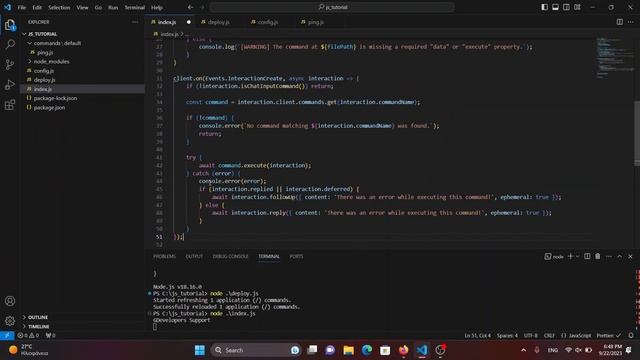Switch to the ping.js editor tab
The image size is (640, 360).
coord(316,22)
